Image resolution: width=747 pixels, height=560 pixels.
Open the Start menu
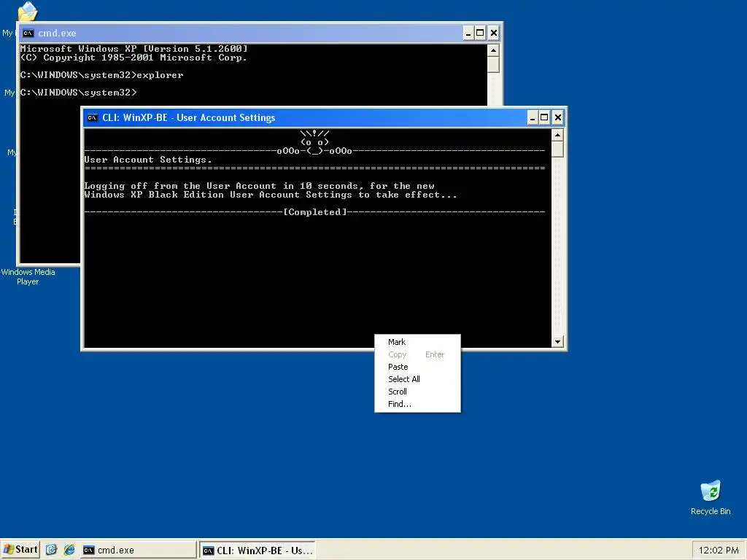(x=20, y=550)
